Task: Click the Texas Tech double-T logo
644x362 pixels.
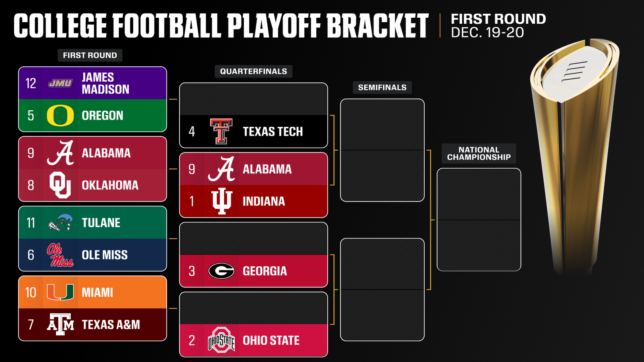Action: [221, 131]
